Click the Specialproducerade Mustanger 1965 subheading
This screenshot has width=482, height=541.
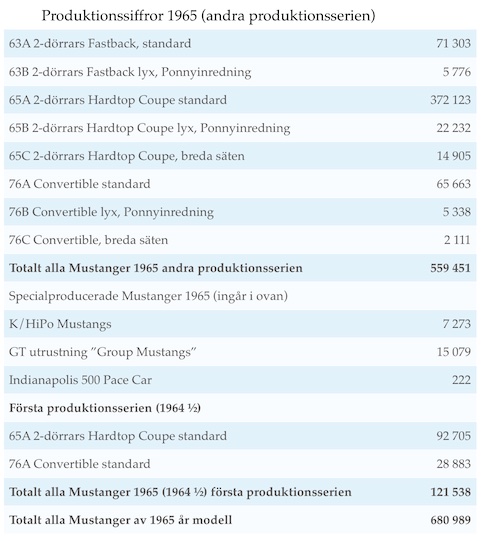[x=148, y=296]
